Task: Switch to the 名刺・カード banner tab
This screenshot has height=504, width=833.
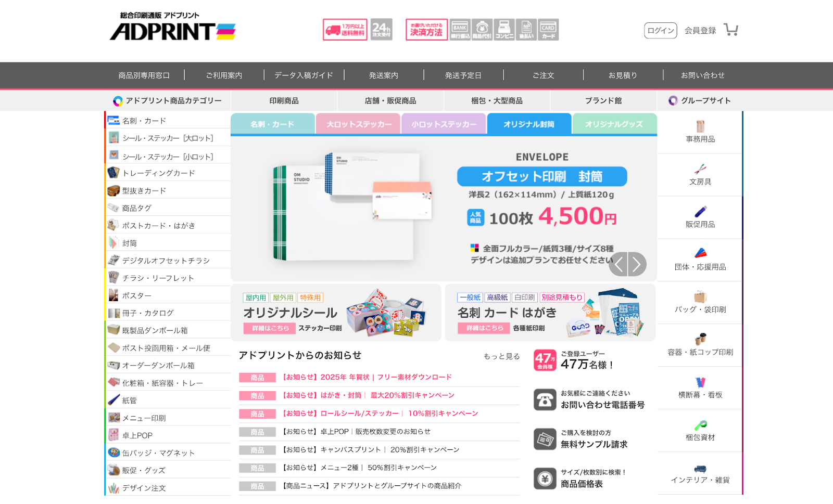Action: [272, 124]
